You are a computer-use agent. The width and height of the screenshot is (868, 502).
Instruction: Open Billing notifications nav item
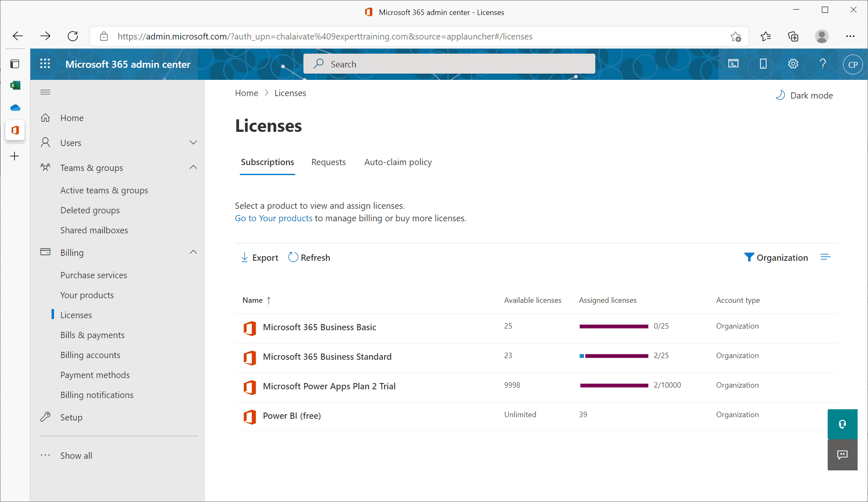click(97, 395)
